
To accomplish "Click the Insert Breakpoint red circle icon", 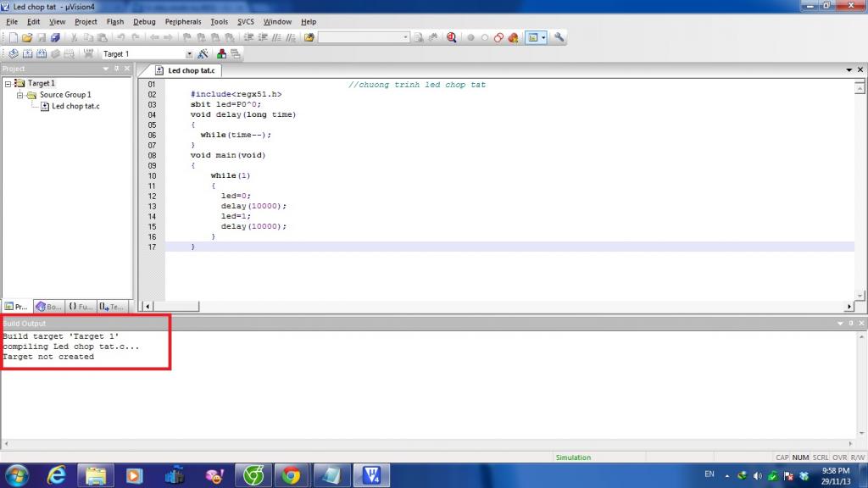I will coord(470,37).
